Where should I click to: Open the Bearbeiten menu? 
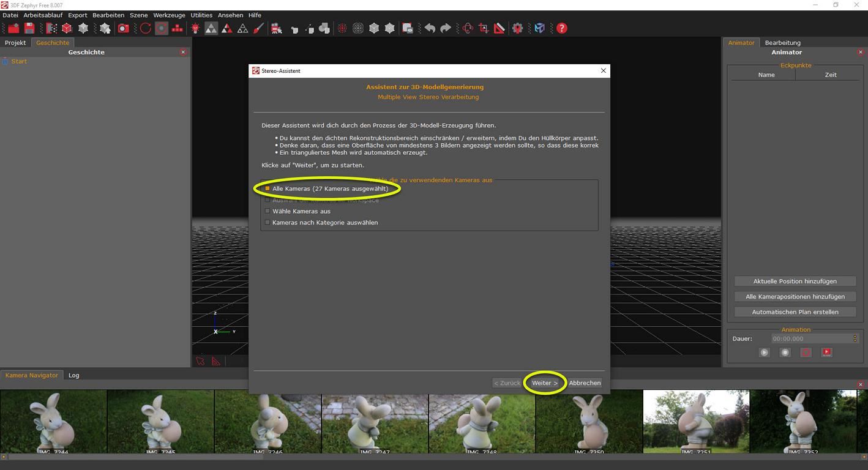tap(108, 15)
